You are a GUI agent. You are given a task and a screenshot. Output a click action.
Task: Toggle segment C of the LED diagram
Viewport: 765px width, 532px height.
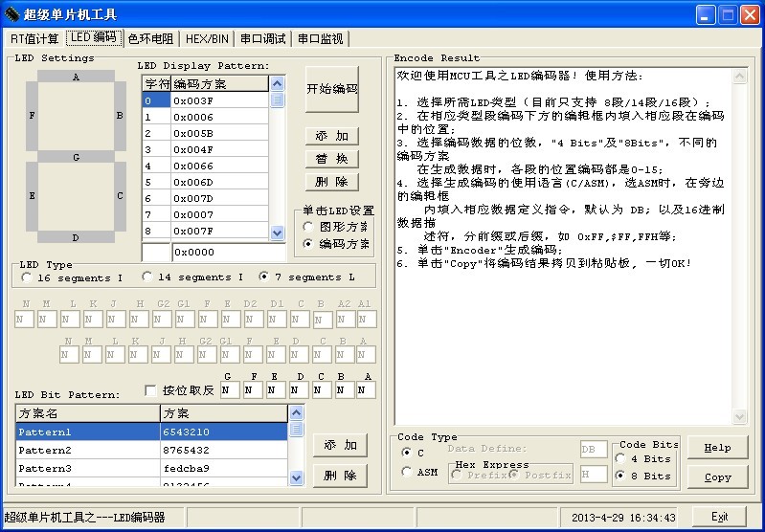tap(120, 196)
